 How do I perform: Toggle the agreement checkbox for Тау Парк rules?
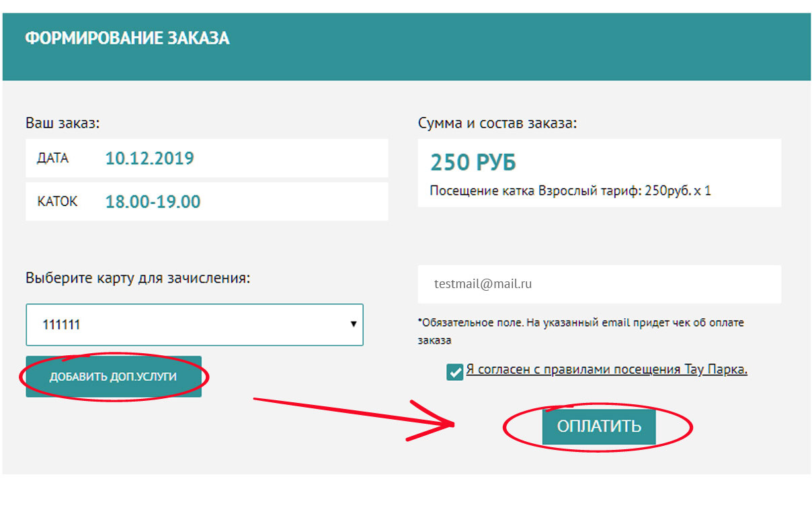(454, 371)
